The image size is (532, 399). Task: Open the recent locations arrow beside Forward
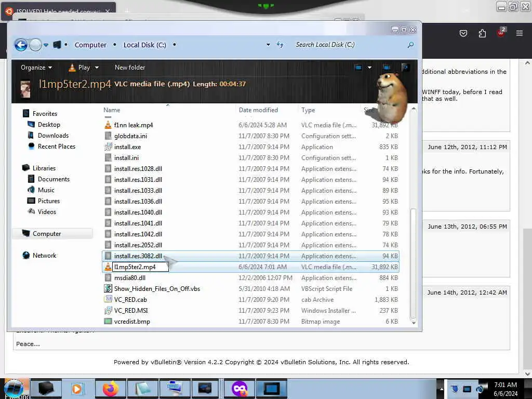tap(46, 45)
